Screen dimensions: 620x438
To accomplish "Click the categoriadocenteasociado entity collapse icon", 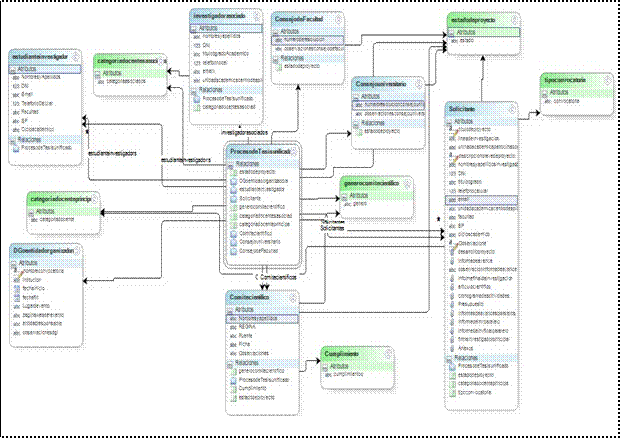I will pyautogui.click(x=162, y=60).
